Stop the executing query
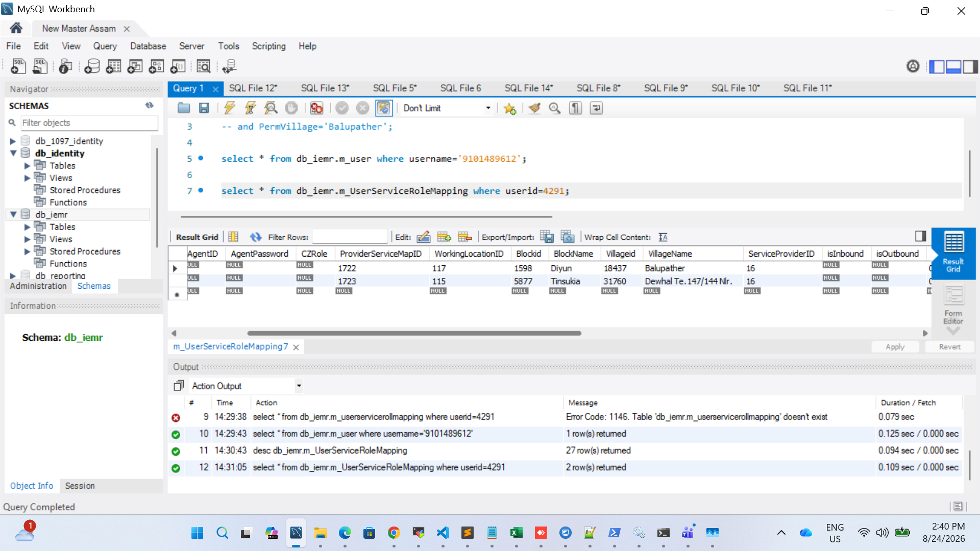 (x=291, y=108)
